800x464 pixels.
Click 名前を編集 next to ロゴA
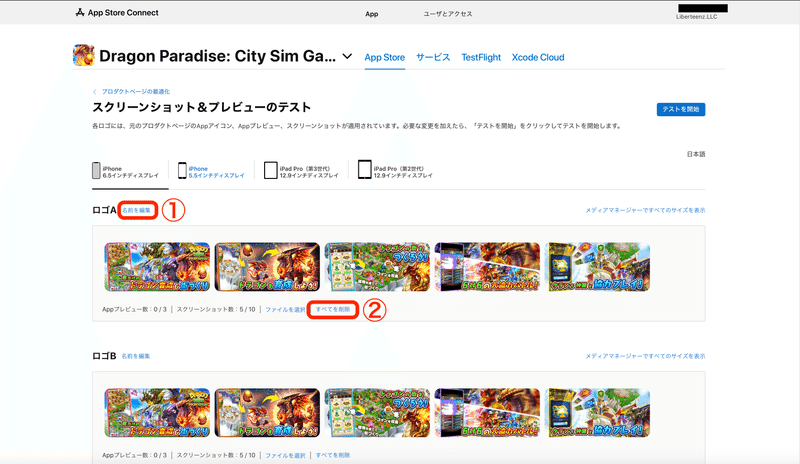pos(137,210)
